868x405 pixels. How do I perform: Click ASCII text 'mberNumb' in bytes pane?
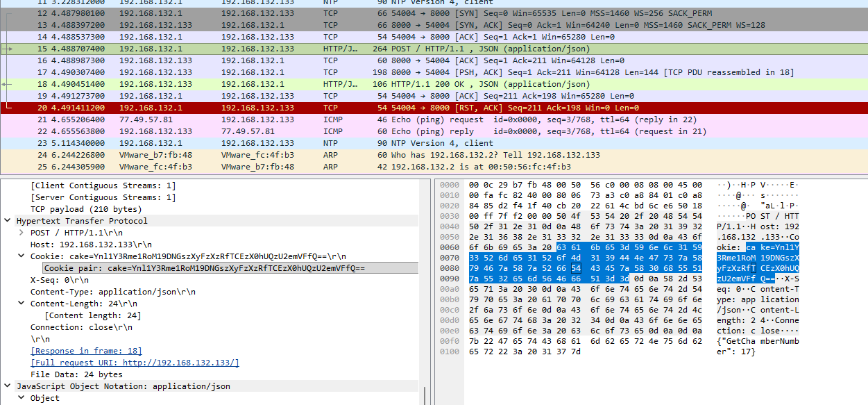coord(780,341)
